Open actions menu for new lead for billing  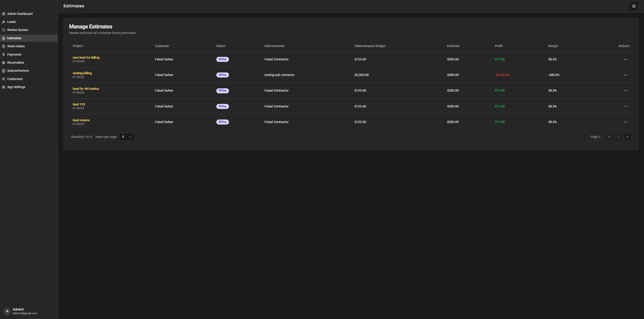pyautogui.click(x=625, y=59)
